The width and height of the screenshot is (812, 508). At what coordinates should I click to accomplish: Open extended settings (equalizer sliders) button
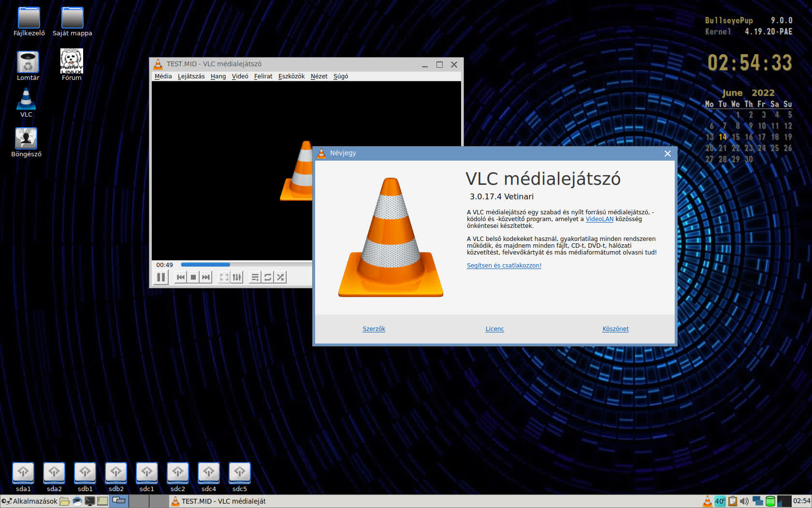tap(237, 277)
